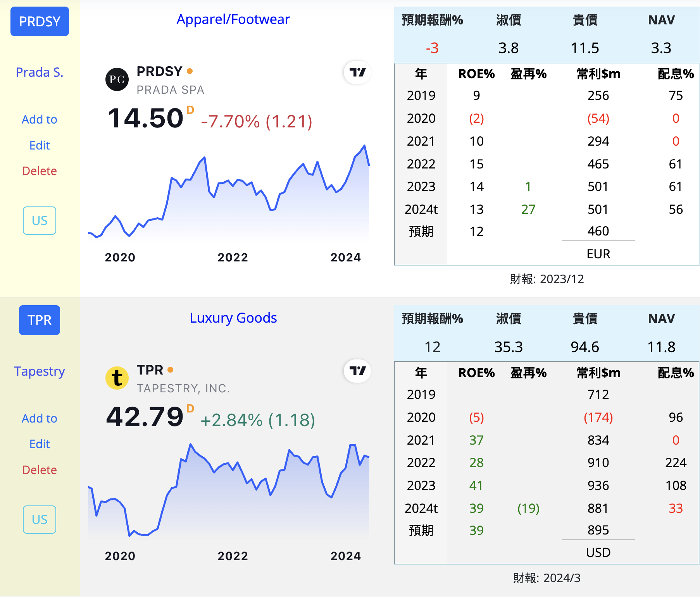Screen dimensions: 700x598
Task: Click 財報: 2024/3 report date
Action: pos(547,578)
